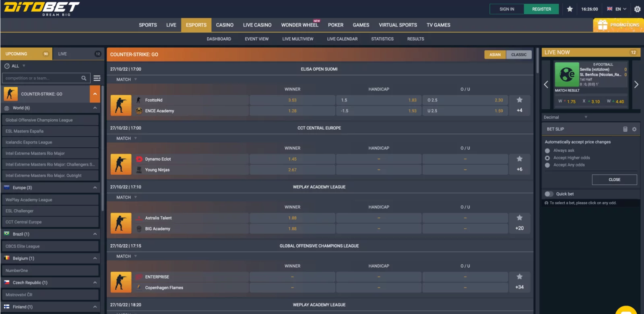The height and width of the screenshot is (314, 644).
Task: Toggle the Quick bet switch
Action: (x=549, y=194)
